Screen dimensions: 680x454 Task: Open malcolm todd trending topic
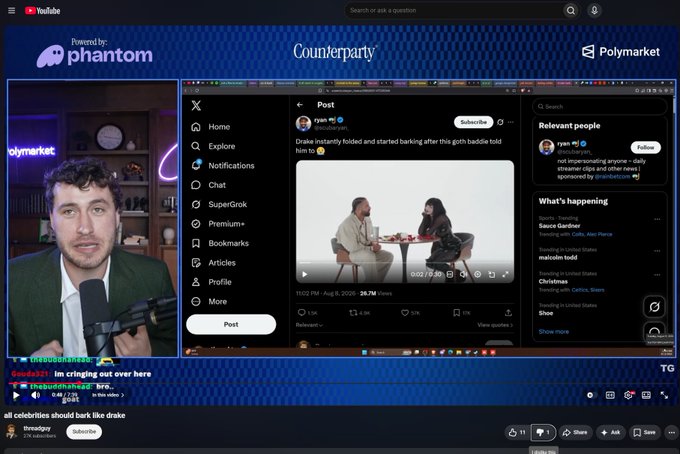coord(558,258)
